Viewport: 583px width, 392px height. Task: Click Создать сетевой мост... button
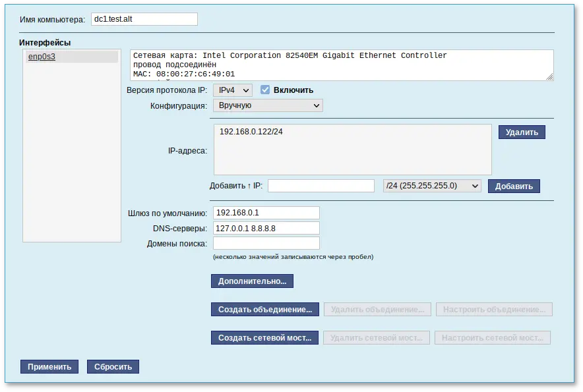pyautogui.click(x=265, y=338)
